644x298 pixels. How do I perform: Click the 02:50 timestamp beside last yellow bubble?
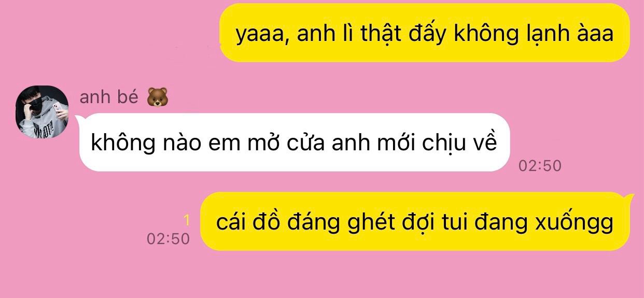tap(168, 239)
